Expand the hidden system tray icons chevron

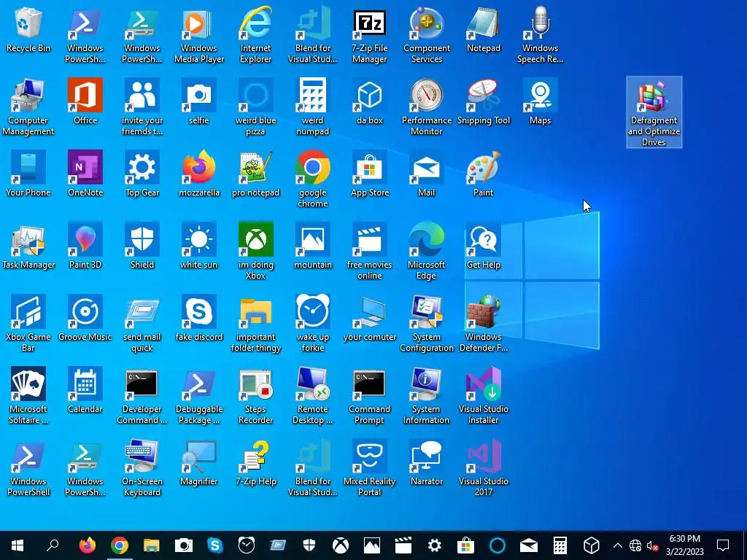617,545
